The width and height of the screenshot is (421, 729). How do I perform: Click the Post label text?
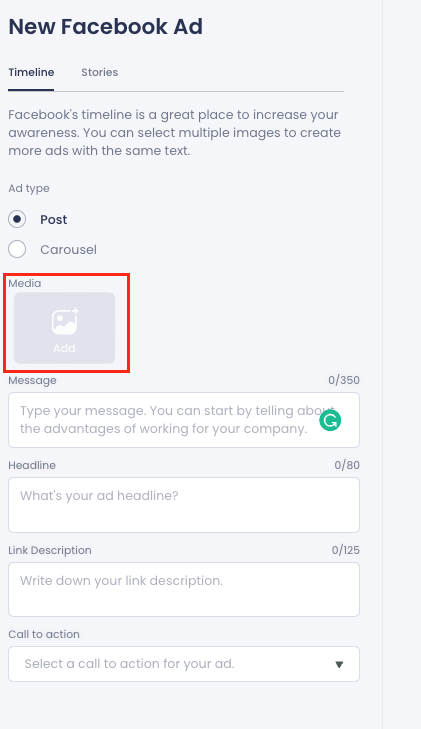point(53,219)
